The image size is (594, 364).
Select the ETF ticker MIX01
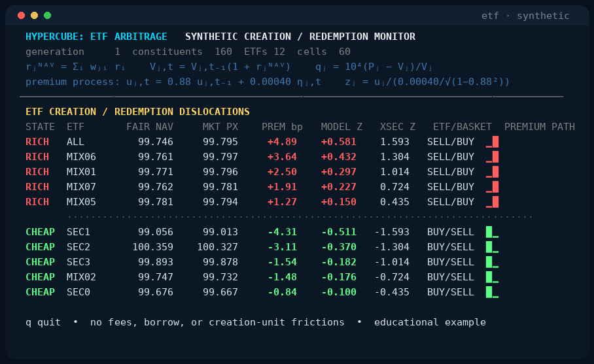(x=82, y=172)
